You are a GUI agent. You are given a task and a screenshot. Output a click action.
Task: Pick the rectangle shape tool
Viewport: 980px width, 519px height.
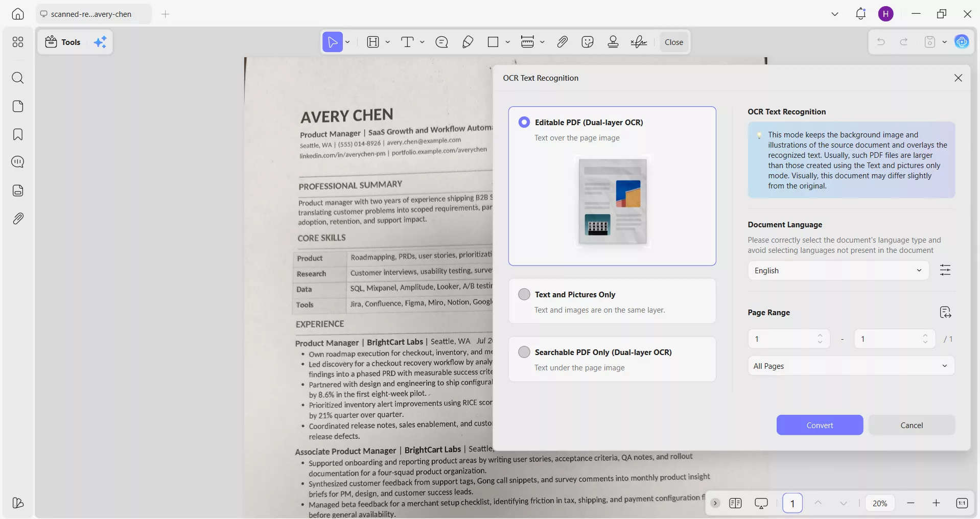[x=493, y=42]
